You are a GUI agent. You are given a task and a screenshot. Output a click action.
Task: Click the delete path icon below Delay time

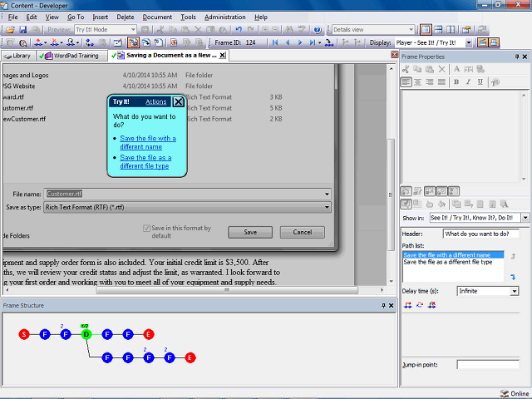[431, 305]
